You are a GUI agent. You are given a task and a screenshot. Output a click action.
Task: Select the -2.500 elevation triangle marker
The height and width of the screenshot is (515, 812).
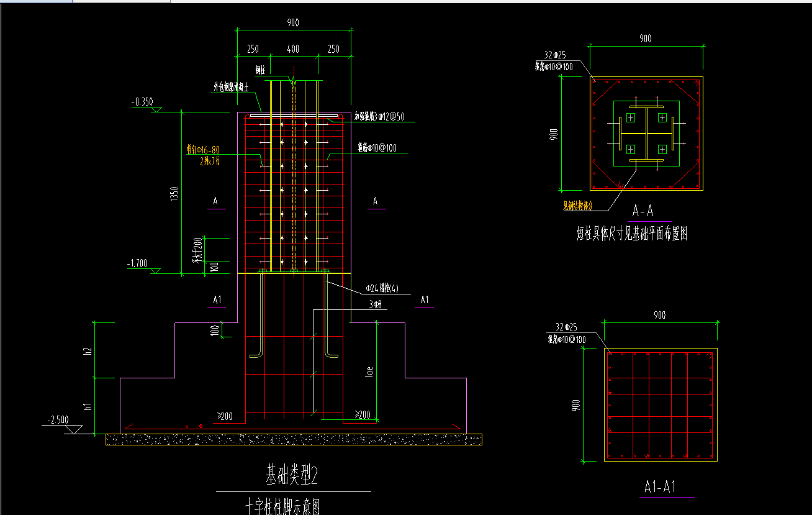point(74,429)
